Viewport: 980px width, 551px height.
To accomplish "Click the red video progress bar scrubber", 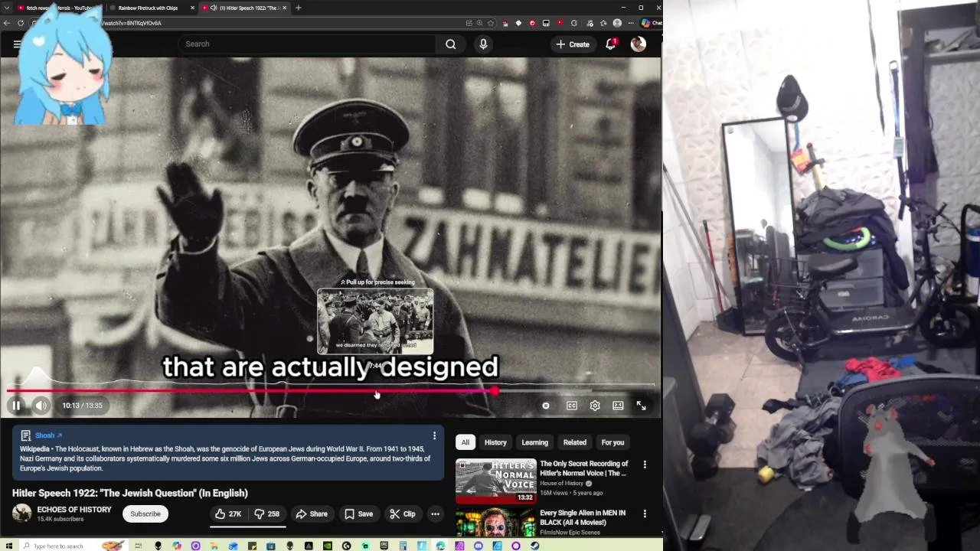I will tap(495, 391).
